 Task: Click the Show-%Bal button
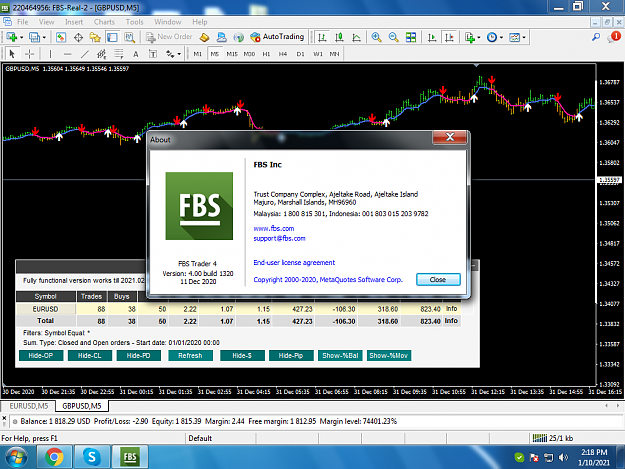coord(340,355)
